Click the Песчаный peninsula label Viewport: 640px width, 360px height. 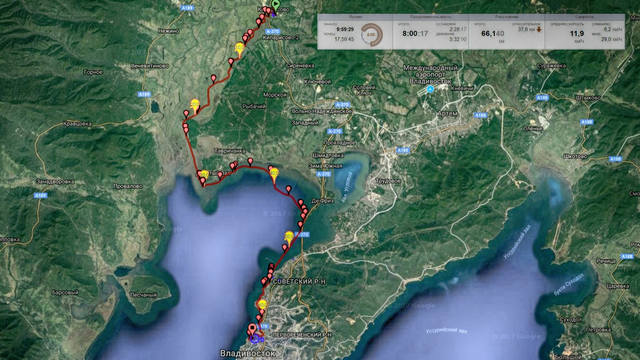point(143,295)
